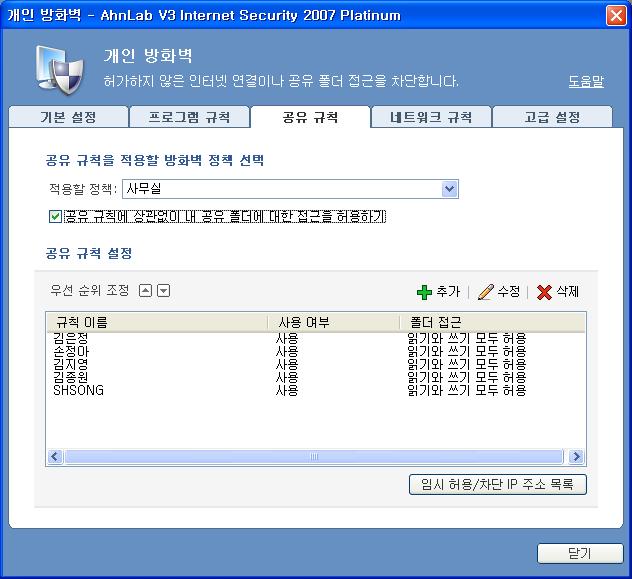The width and height of the screenshot is (632, 579).
Task: Click 읽기와 쓰기 모두 허용 in 김종원 row
Action: (x=467, y=377)
